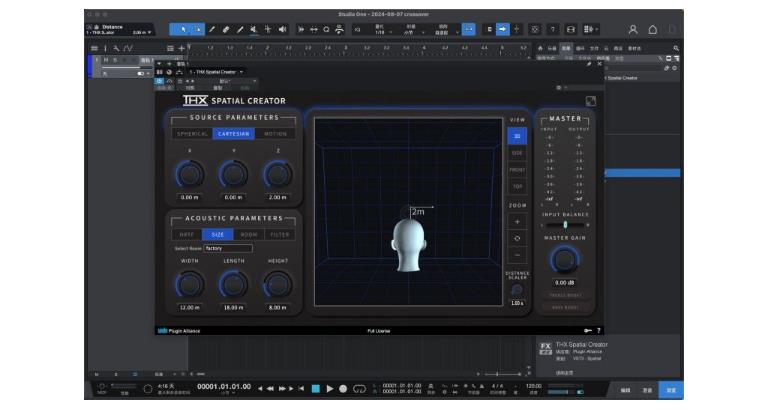Switch to Front view
The image size is (780, 410).
[517, 170]
